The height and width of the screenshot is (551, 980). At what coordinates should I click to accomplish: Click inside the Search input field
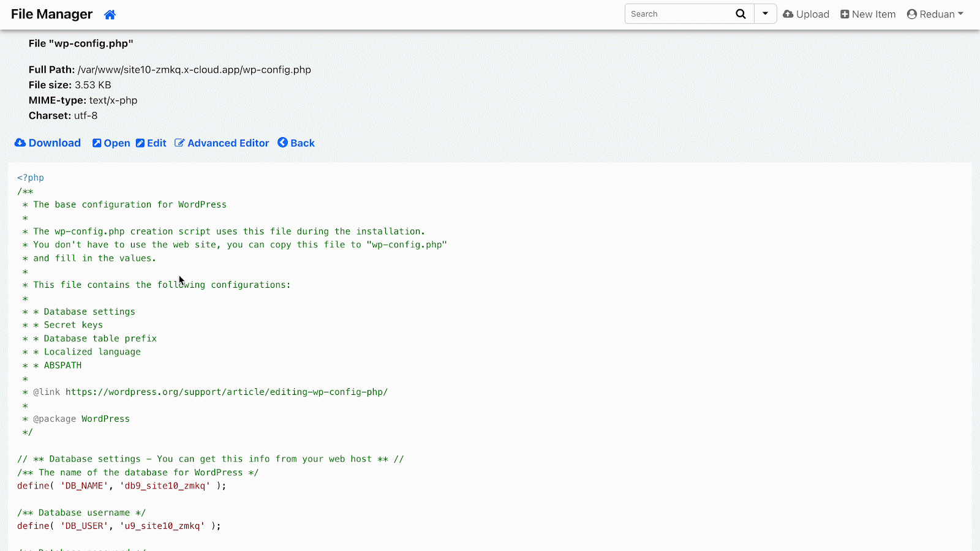tap(680, 13)
